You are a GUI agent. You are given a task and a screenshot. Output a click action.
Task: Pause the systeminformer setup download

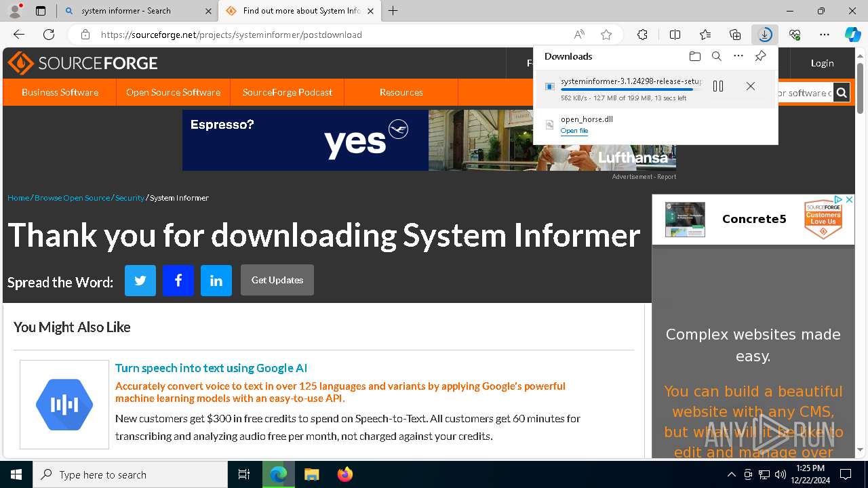[718, 86]
